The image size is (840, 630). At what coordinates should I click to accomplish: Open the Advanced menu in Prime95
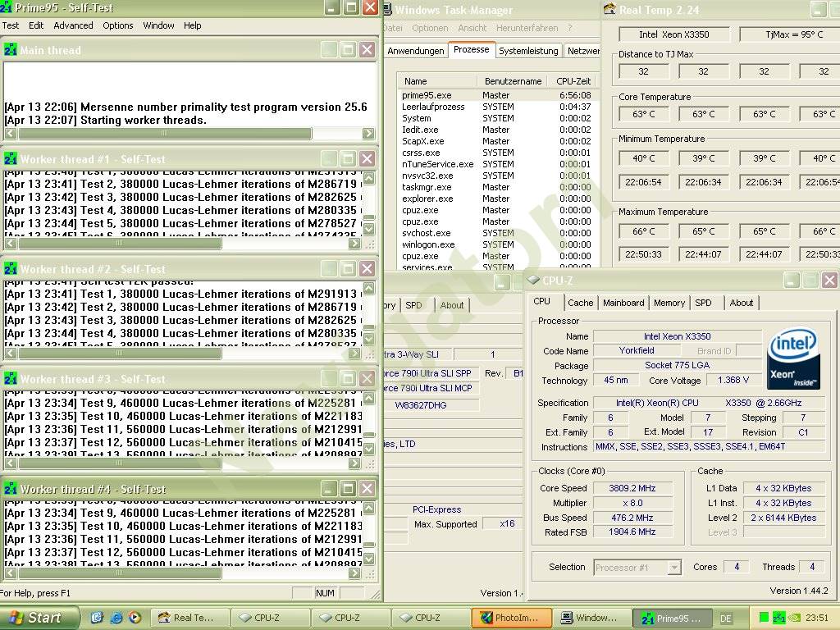73,25
